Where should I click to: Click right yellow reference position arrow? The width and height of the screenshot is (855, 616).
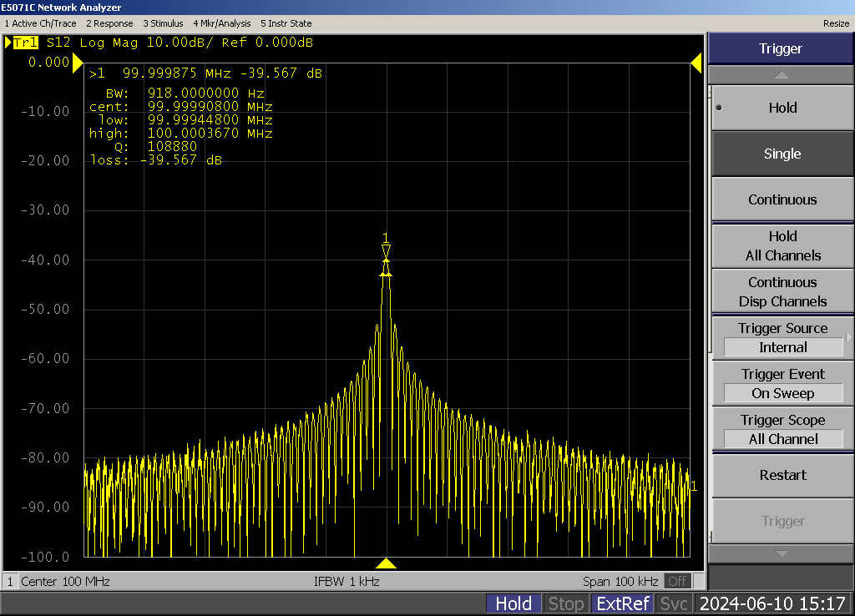coord(696,63)
